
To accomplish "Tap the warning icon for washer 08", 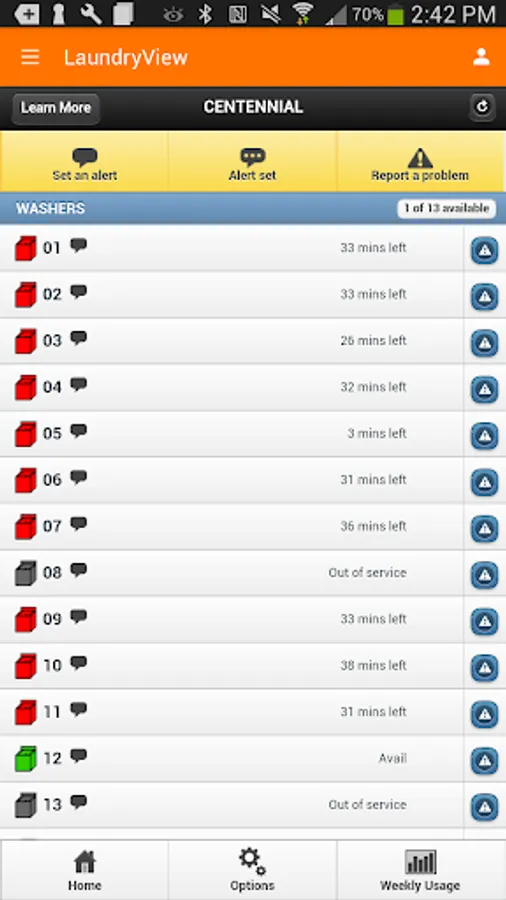I will coord(485,575).
